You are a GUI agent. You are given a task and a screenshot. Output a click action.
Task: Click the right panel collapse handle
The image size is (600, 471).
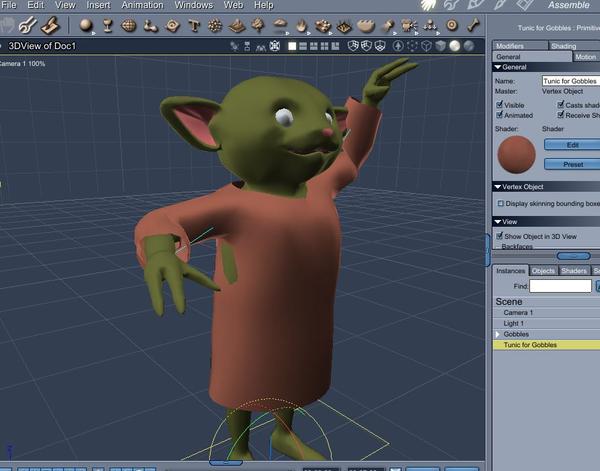coord(488,250)
